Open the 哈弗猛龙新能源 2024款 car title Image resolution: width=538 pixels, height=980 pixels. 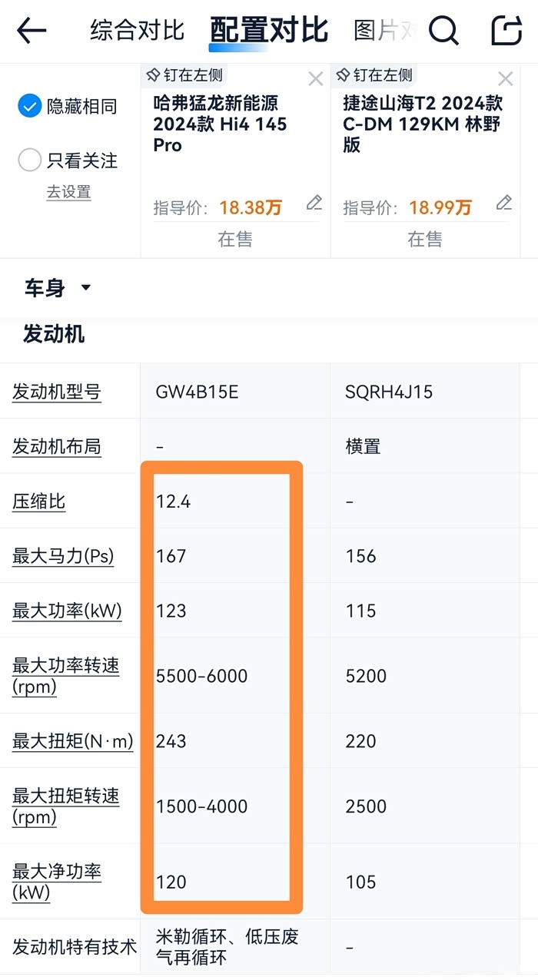(x=220, y=124)
